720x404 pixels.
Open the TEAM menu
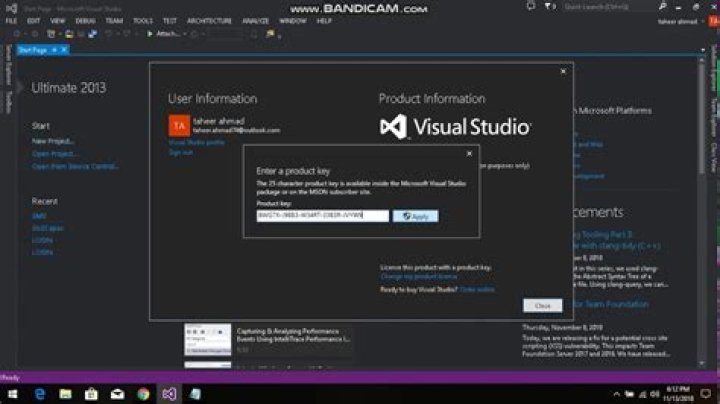114,21
